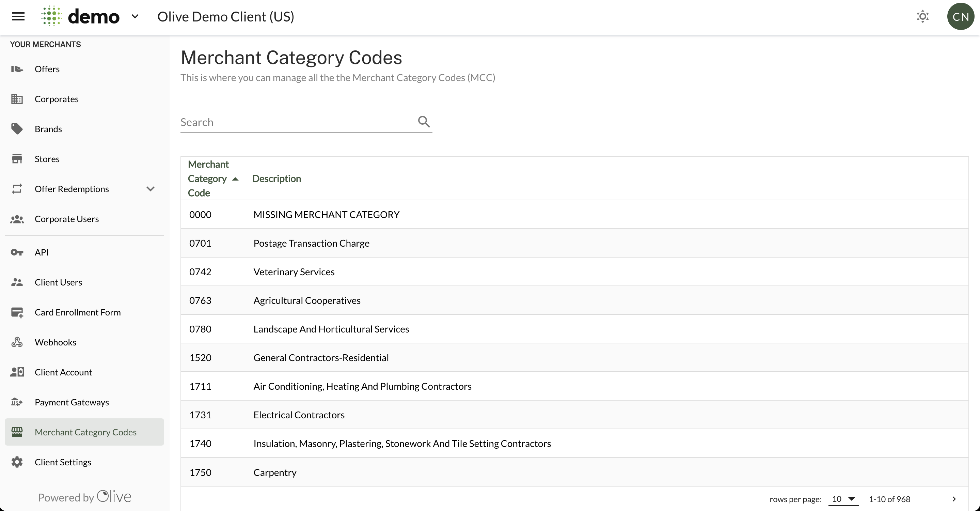Open the Offers menu item
The height and width of the screenshot is (511, 980).
[x=84, y=69]
